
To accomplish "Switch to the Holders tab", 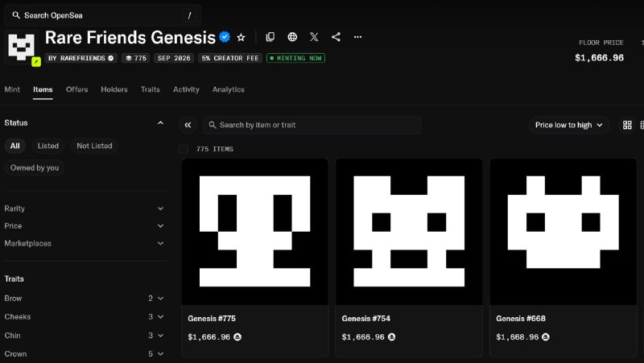I will 114,89.
